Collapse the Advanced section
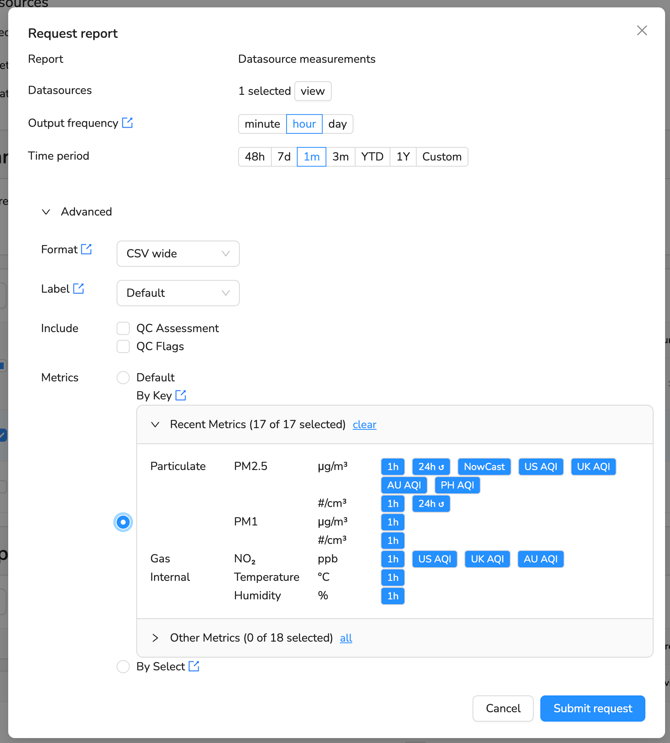The image size is (670, 743). (x=46, y=212)
